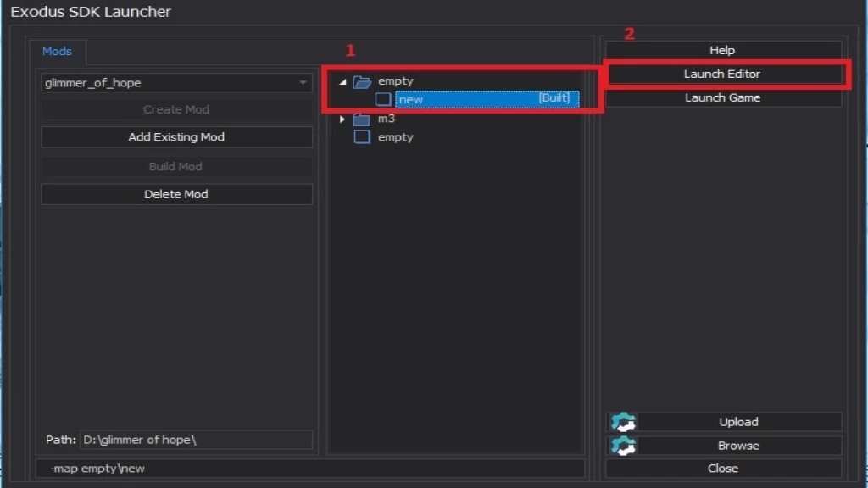Select the m3 tree row

click(x=387, y=119)
